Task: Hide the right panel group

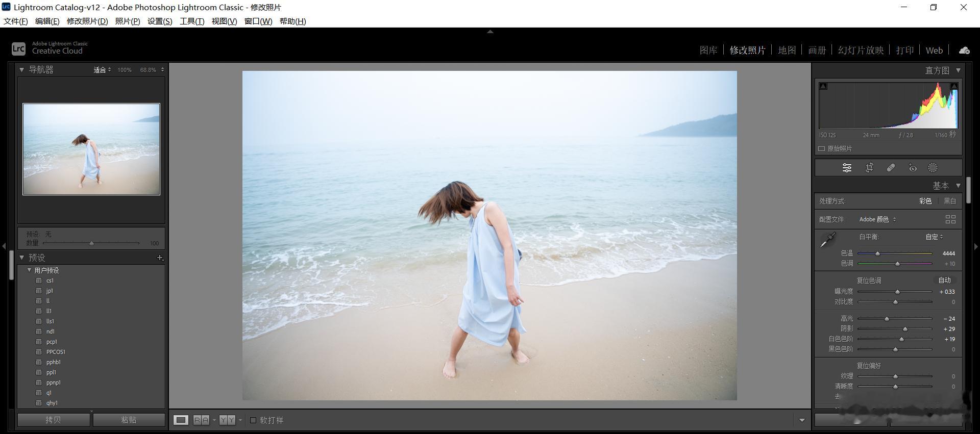Action: point(976,246)
